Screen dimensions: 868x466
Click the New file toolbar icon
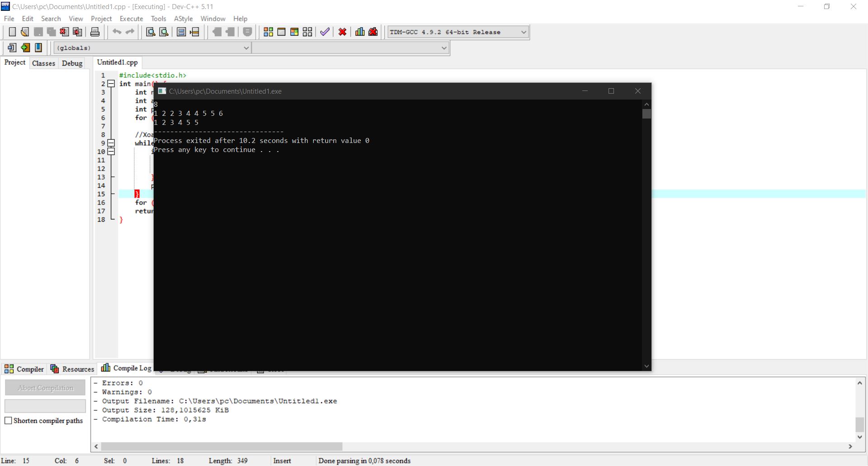(12, 32)
